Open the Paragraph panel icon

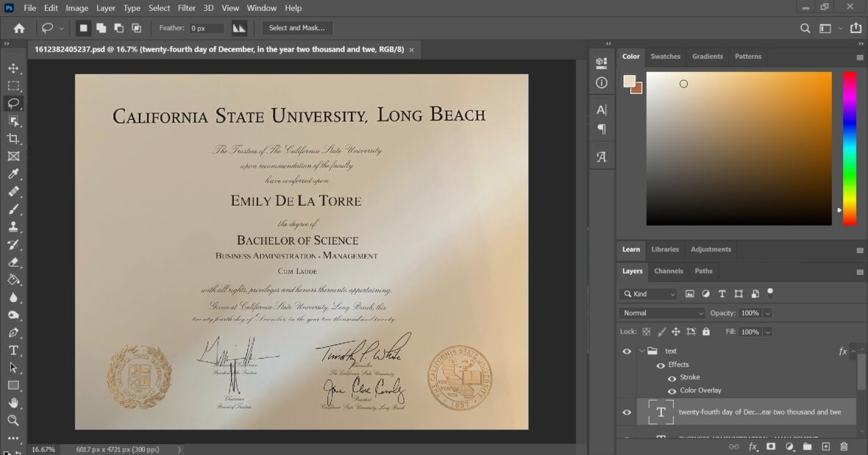pyautogui.click(x=601, y=129)
